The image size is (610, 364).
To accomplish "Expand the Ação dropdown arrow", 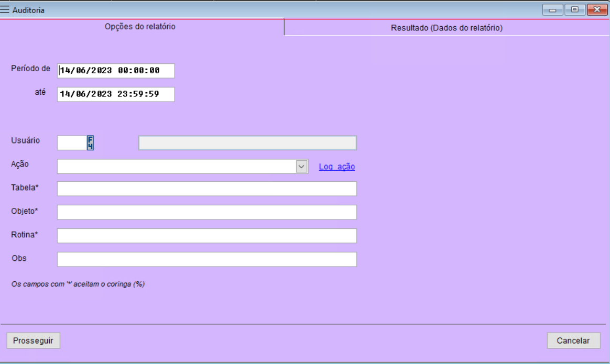I will [x=302, y=167].
